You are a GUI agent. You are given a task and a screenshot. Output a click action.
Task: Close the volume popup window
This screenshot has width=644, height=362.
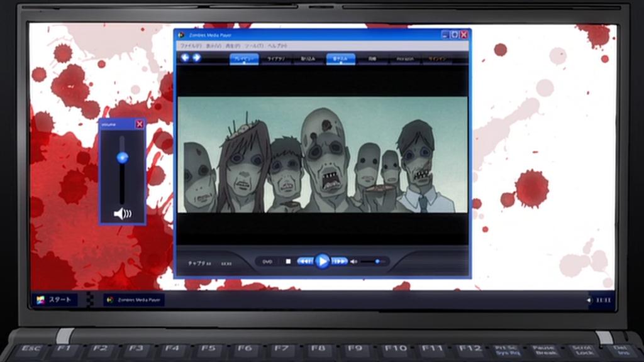(139, 124)
